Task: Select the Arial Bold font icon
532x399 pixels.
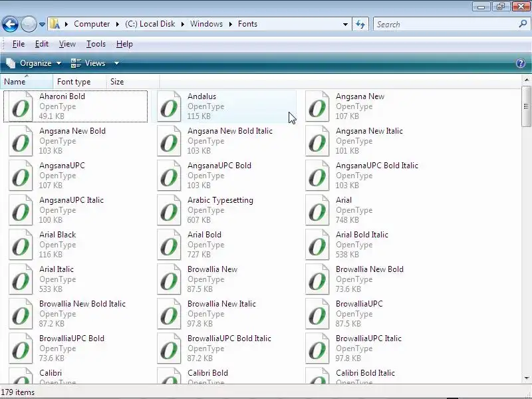Action: click(169, 245)
